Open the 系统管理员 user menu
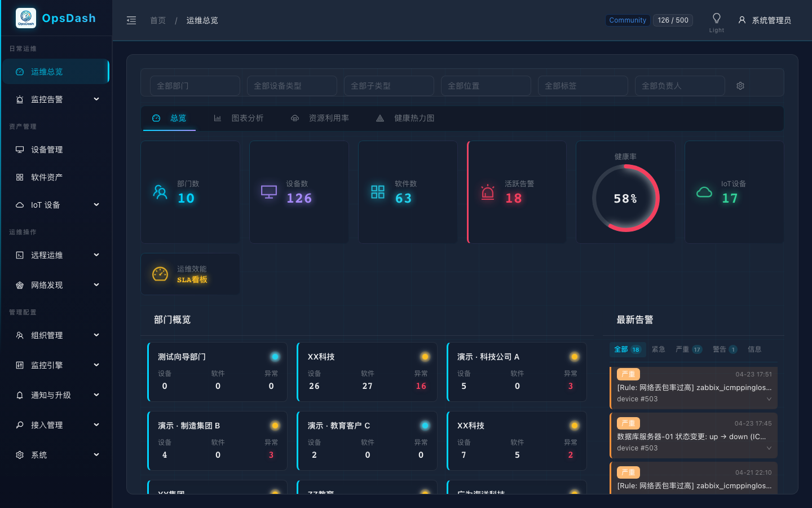The image size is (812, 508). (765, 20)
